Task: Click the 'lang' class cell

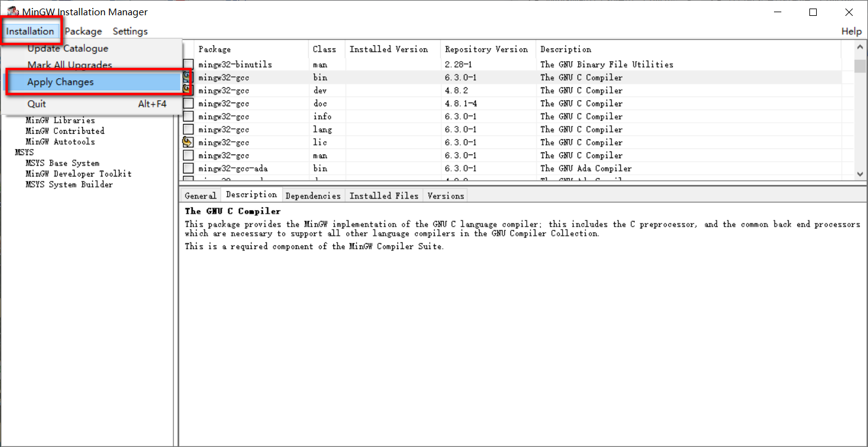Action: 322,129
